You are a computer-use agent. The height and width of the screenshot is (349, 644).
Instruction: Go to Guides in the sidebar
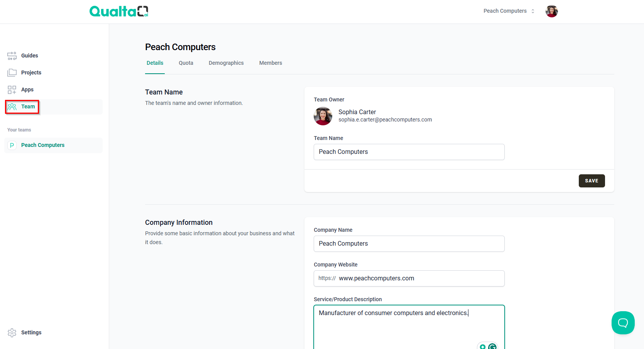pyautogui.click(x=53, y=56)
